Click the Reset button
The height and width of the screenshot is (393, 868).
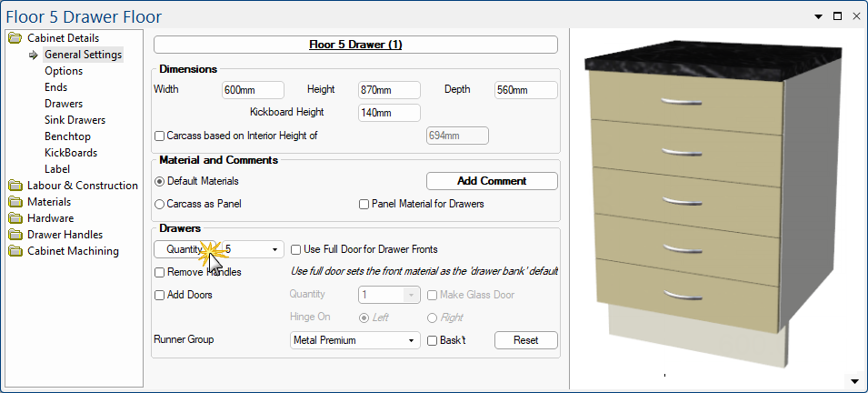coord(526,340)
